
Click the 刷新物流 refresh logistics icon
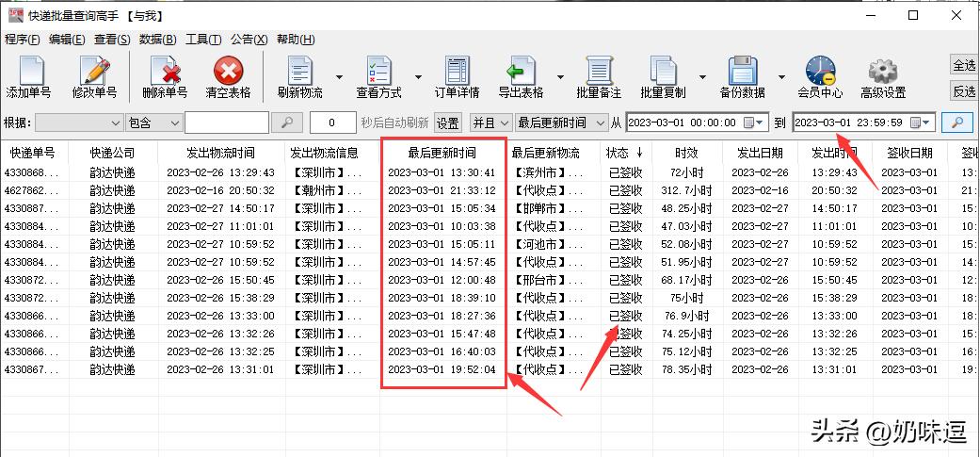pyautogui.click(x=300, y=71)
